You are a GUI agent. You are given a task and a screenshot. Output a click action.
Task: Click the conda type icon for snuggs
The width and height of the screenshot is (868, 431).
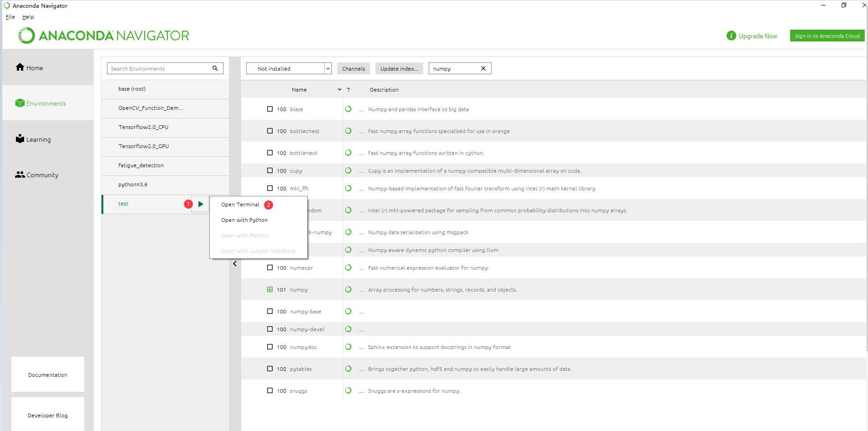(x=348, y=390)
